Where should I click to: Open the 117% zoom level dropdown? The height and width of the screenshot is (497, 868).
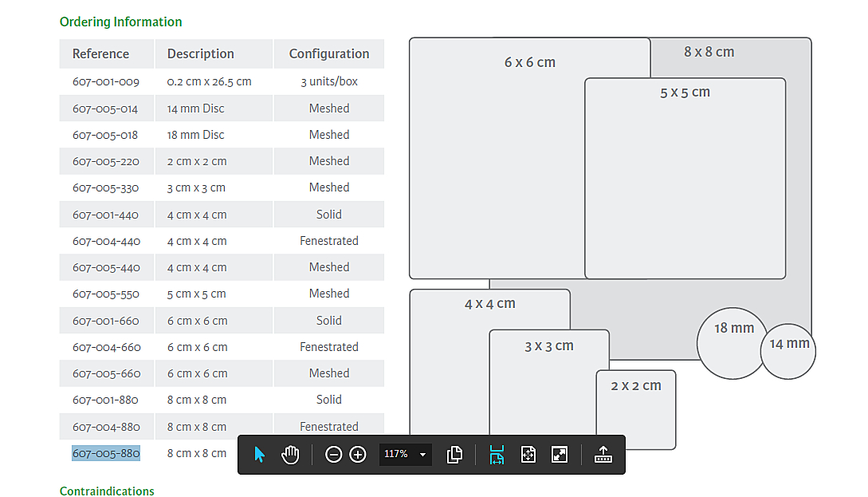click(x=422, y=455)
